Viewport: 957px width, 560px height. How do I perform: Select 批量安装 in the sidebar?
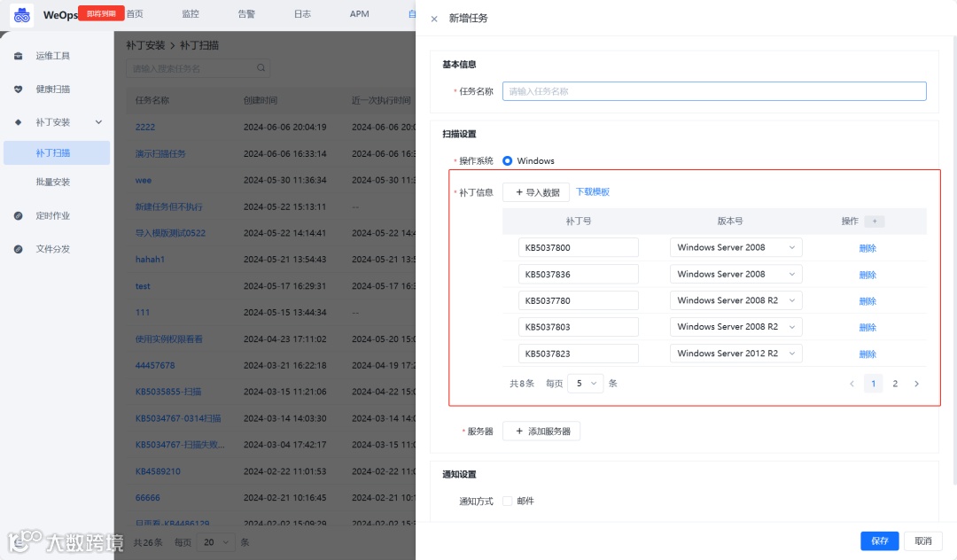52,182
